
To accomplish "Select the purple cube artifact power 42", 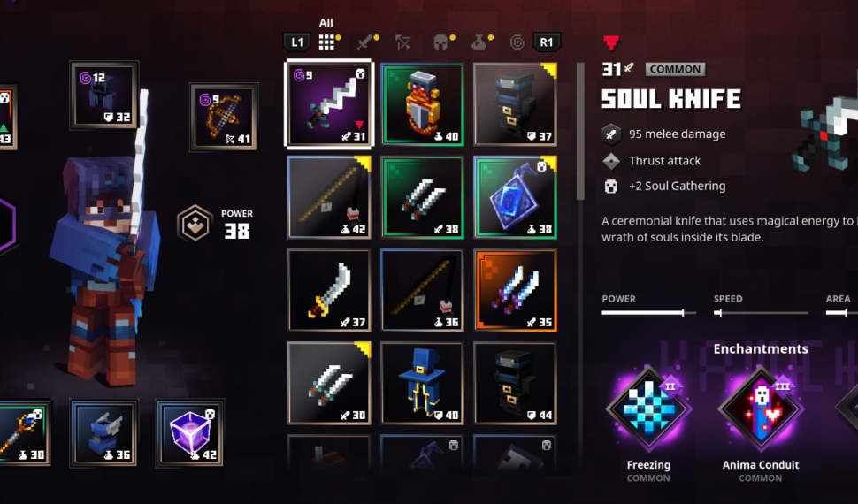I will 190,433.
